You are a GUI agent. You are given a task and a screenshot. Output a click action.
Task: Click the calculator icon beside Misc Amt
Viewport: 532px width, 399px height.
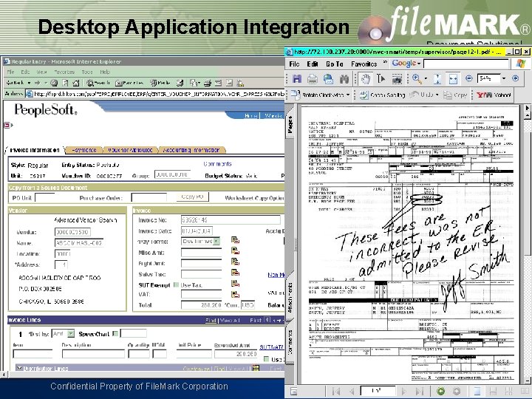point(235,251)
